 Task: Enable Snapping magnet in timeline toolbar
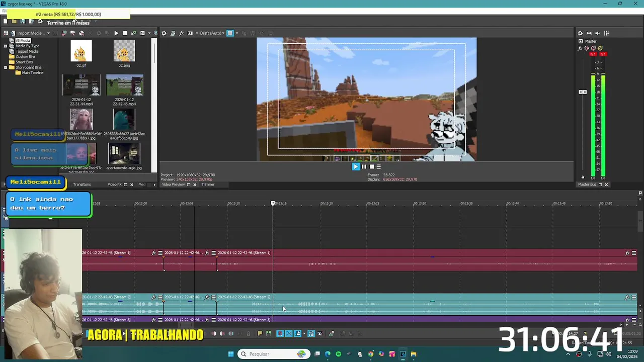[280, 333]
